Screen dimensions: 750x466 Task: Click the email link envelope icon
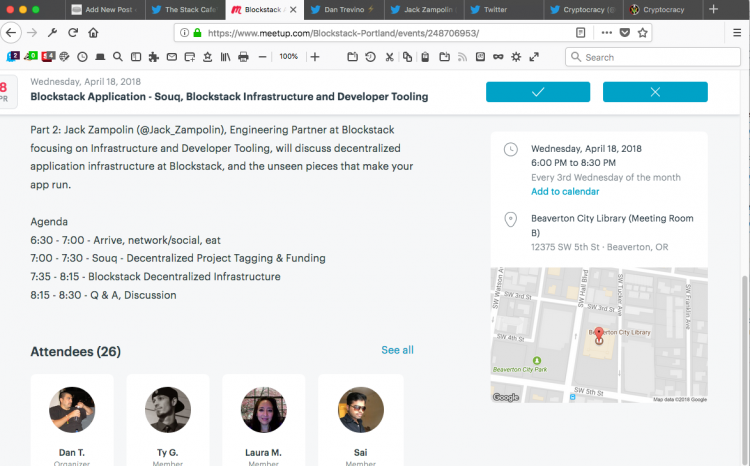(x=172, y=57)
